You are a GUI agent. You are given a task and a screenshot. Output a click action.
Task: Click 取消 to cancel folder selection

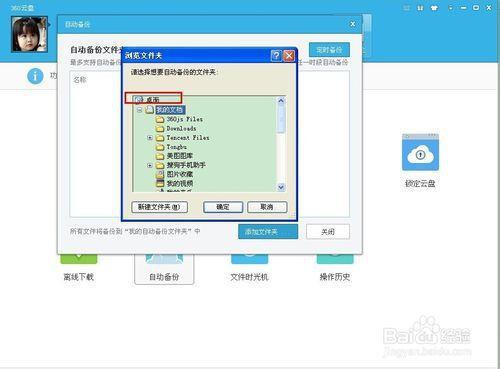click(x=267, y=207)
